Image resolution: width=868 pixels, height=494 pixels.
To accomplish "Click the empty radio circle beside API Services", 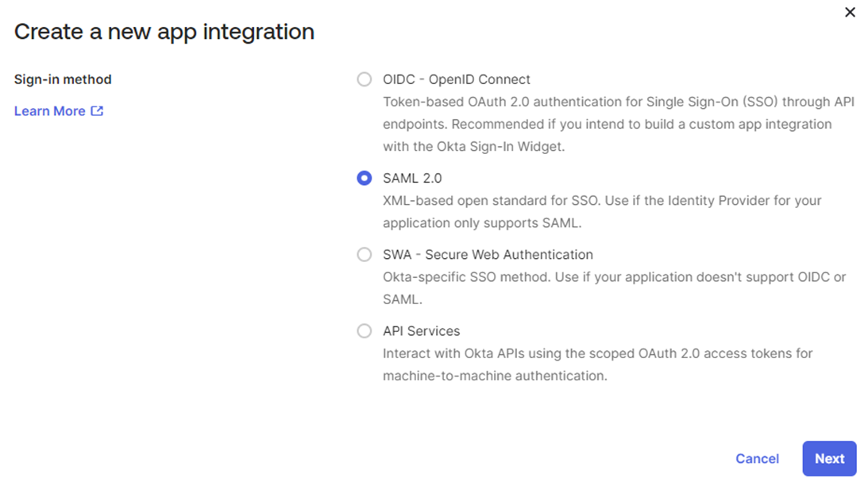I will (x=364, y=330).
